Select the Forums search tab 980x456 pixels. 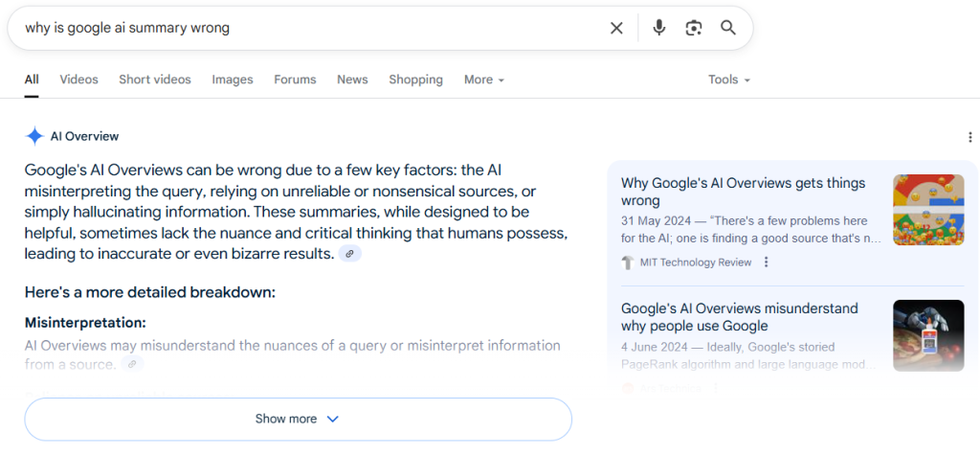click(x=295, y=80)
